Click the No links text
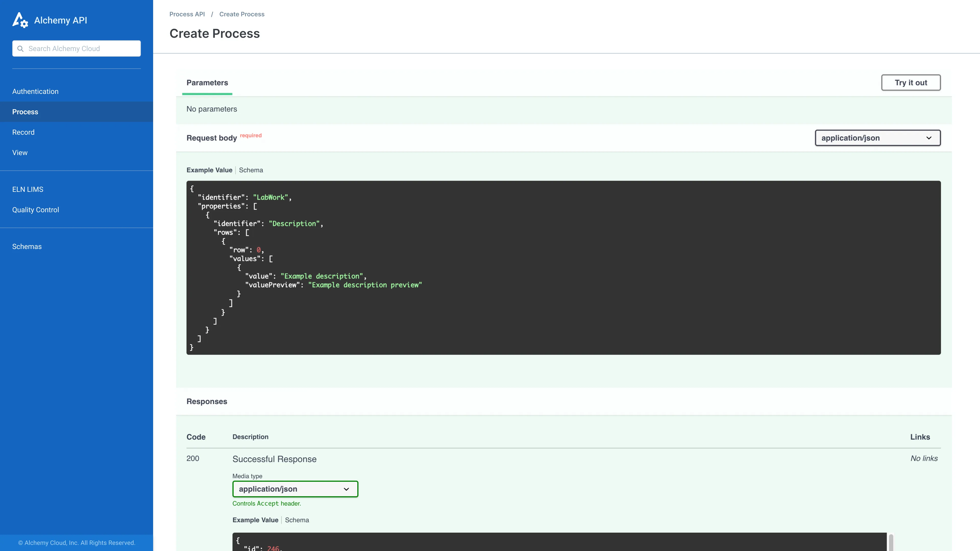980x551 pixels. pyautogui.click(x=924, y=458)
